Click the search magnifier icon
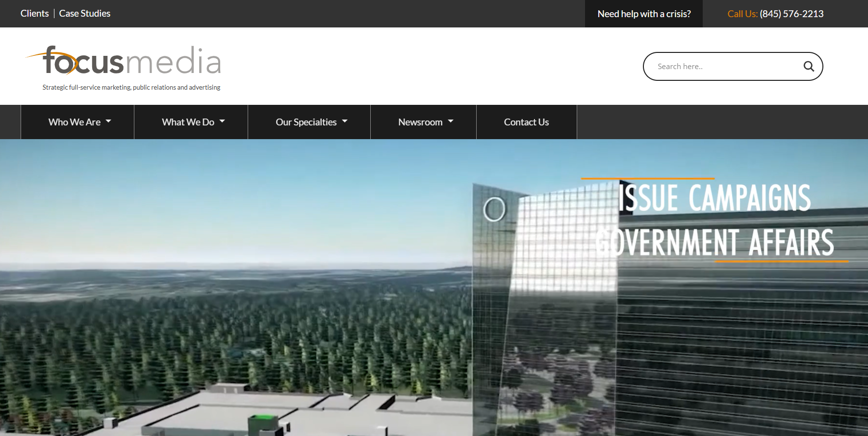 (809, 66)
